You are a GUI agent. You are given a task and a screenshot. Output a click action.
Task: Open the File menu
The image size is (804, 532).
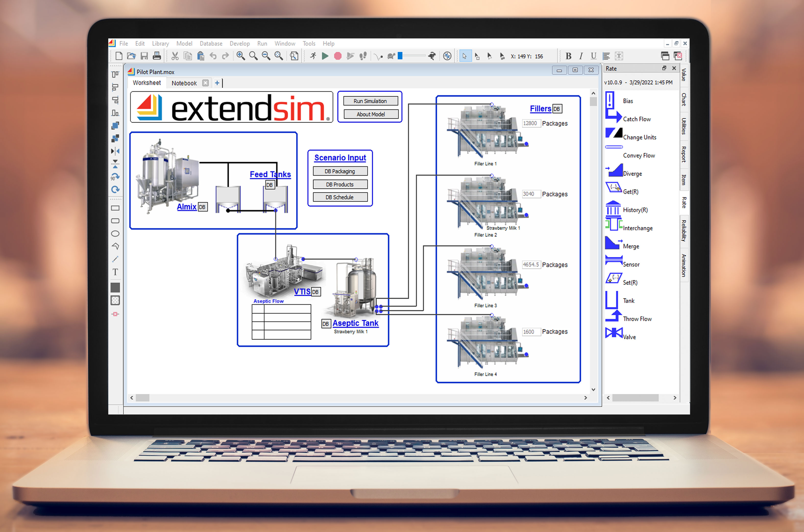(x=123, y=43)
